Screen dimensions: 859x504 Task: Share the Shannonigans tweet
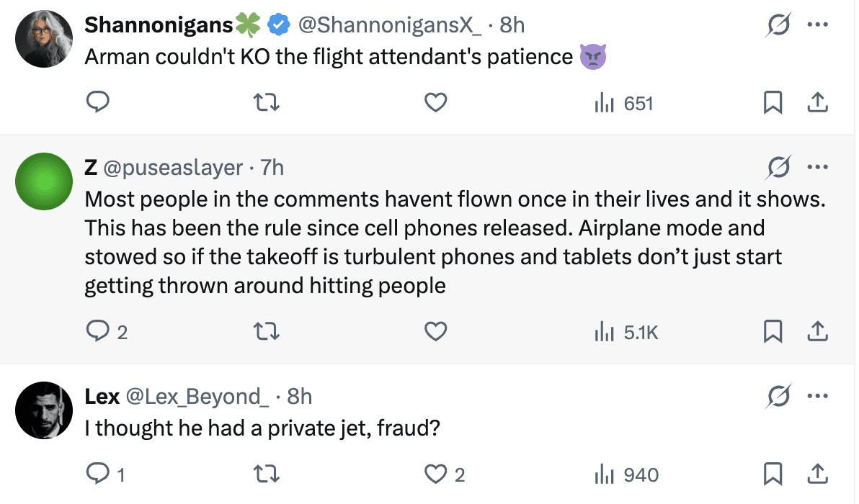[x=816, y=104]
